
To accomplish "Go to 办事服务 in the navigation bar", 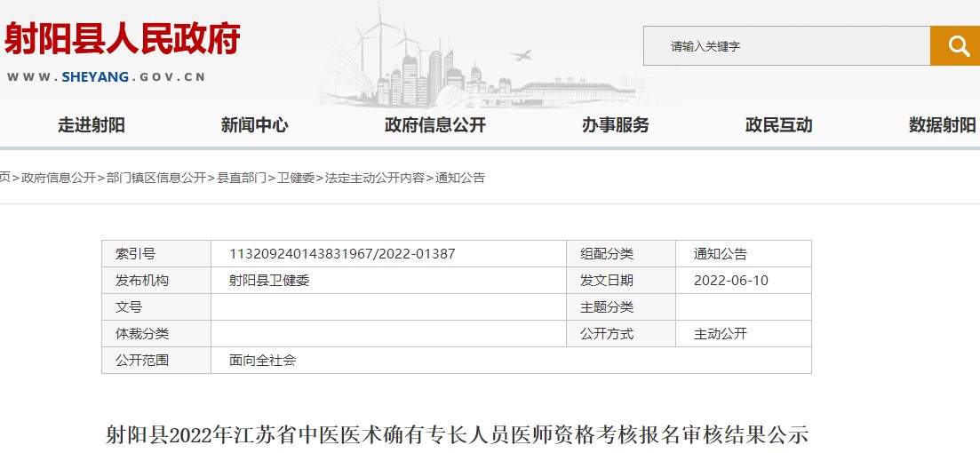I will click(x=616, y=125).
